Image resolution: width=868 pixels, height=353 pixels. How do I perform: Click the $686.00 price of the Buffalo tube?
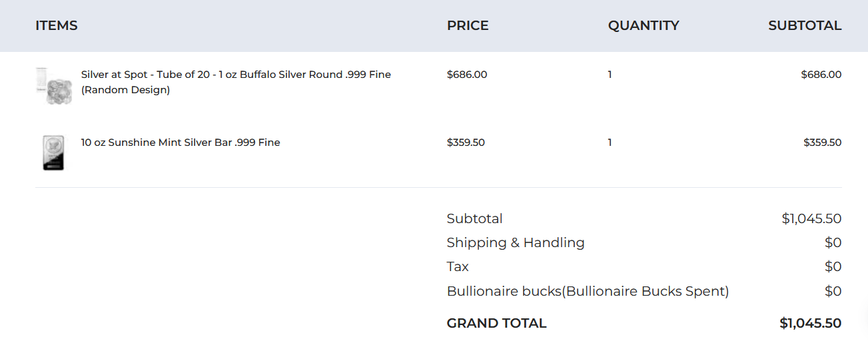click(467, 75)
